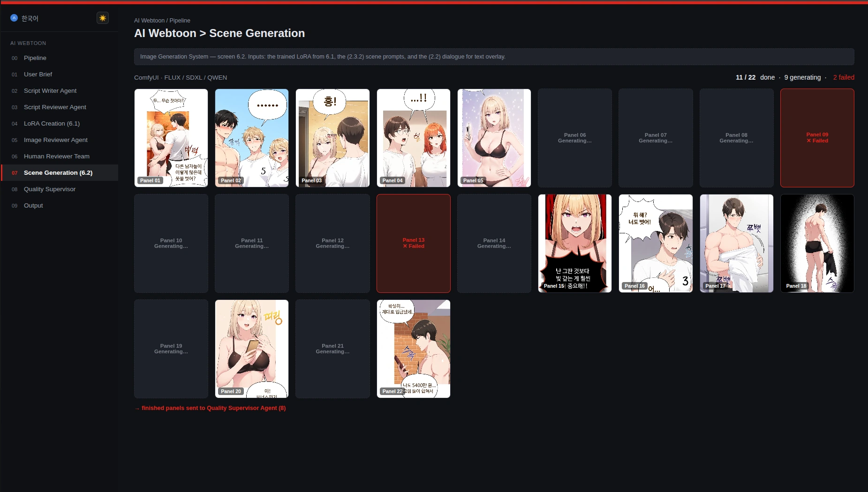
Task: Click the '11 / 22 done' counter
Action: (755, 77)
